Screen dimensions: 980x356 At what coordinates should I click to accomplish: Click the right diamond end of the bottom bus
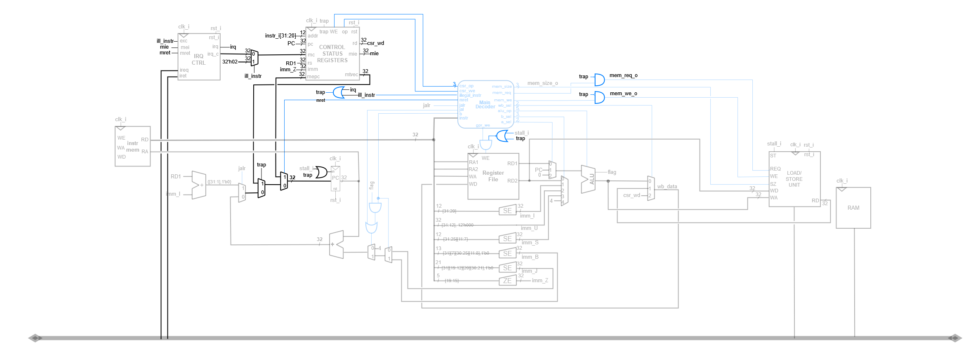point(955,338)
